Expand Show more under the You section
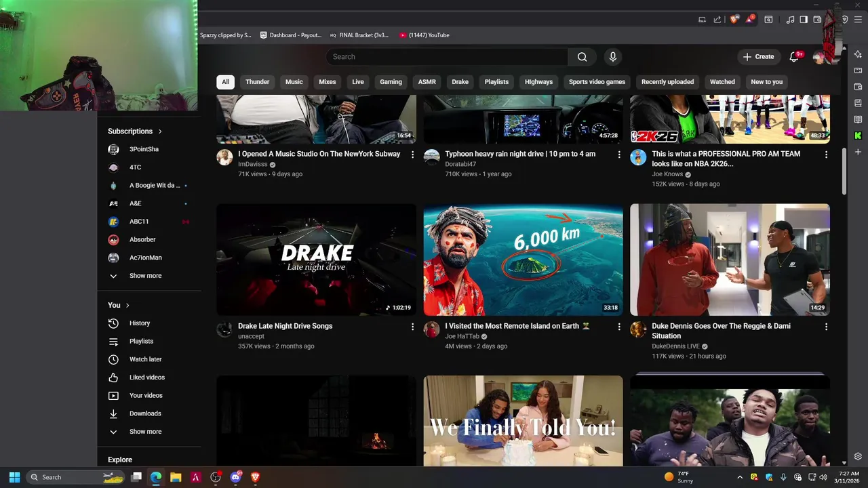868x488 pixels. click(x=149, y=432)
